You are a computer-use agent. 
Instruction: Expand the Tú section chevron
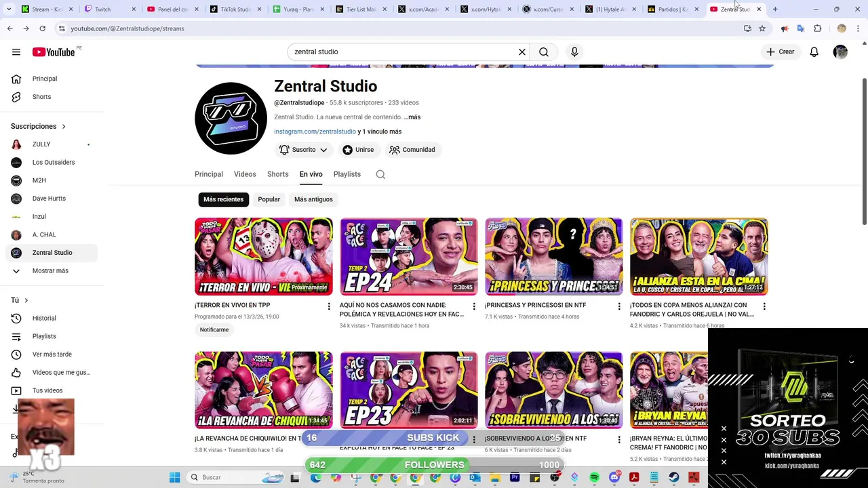coord(26,300)
